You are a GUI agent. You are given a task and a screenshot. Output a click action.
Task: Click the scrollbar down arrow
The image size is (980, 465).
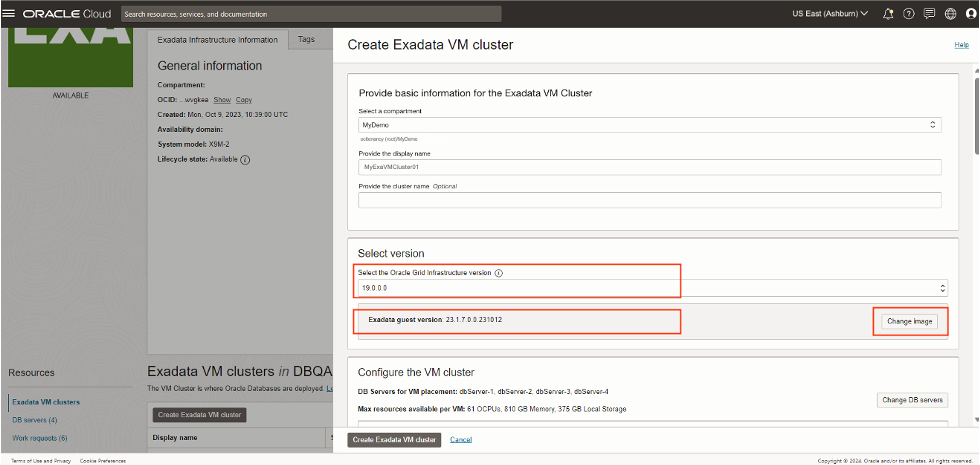point(977,419)
